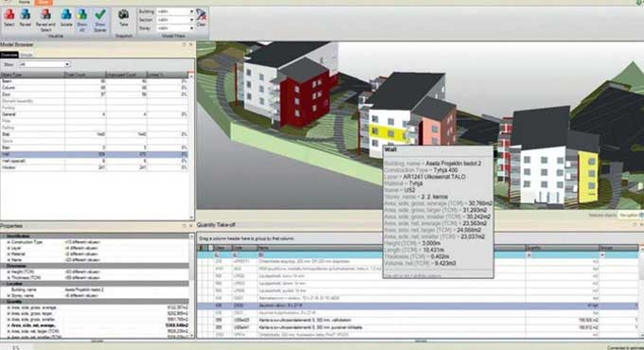The height and width of the screenshot is (350, 644).
Task: Toggle the Show Spaces checkmark button
Action: point(99,20)
